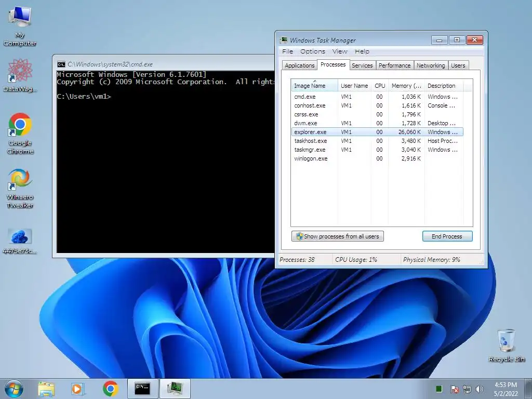532x399 pixels.
Task: Open the View menu in Task Manager
Action: coord(340,51)
